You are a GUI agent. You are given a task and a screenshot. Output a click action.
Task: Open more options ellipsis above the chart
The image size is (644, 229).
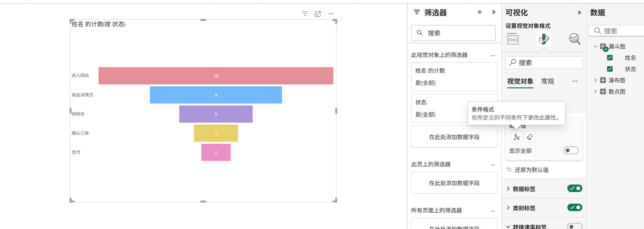click(x=330, y=14)
